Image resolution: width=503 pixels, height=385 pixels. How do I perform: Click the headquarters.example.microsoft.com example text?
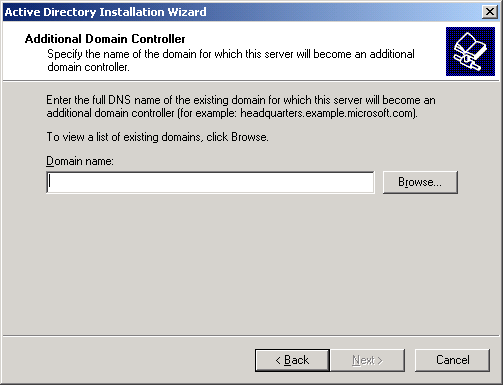point(327,113)
